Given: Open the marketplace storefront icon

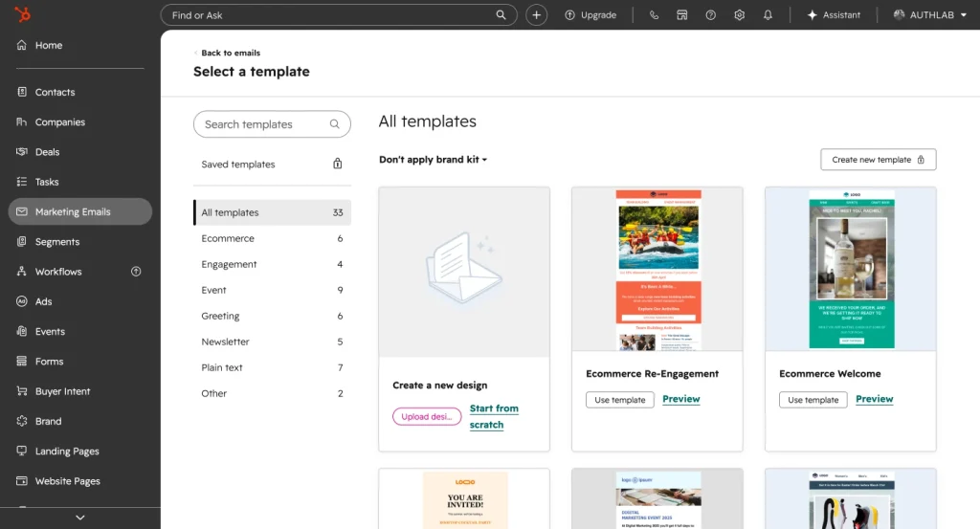Looking at the screenshot, I should pyautogui.click(x=681, y=15).
